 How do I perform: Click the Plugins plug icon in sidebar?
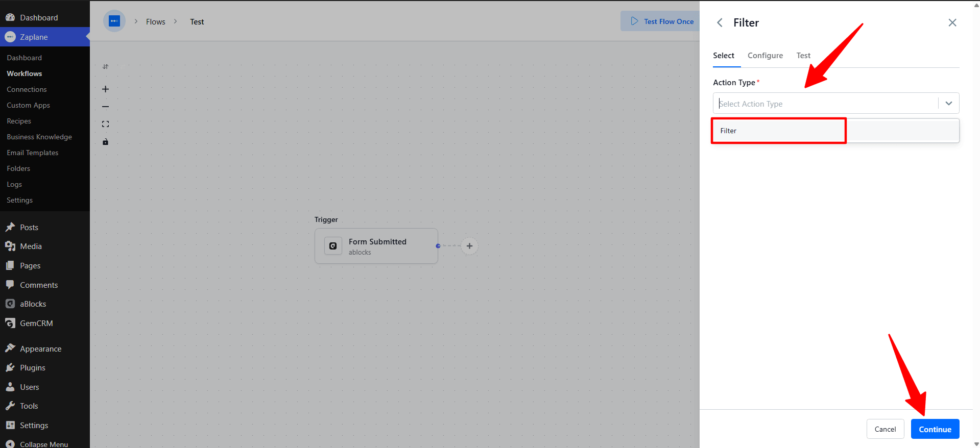coord(10,367)
